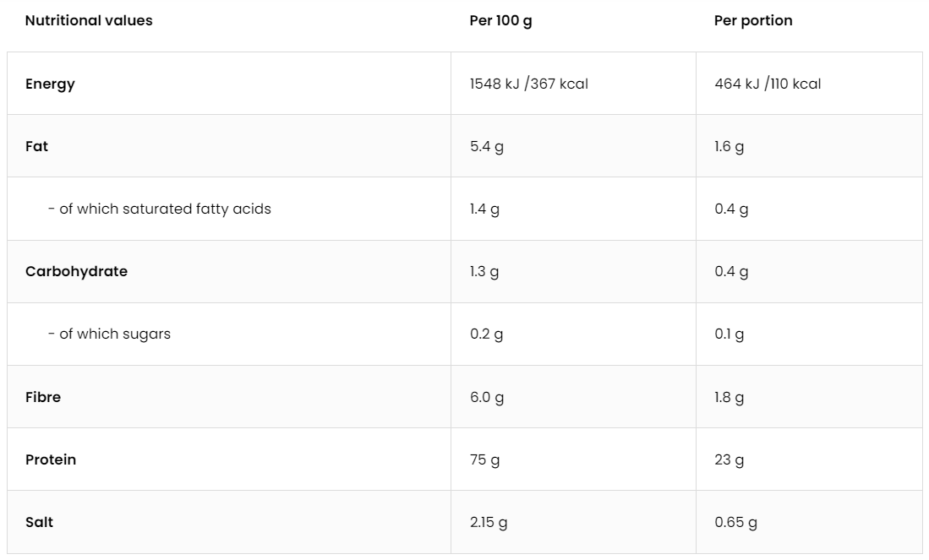Screen dimensions: 929x560
Task: Click the "Nutritional values" column header
Action: click(89, 21)
